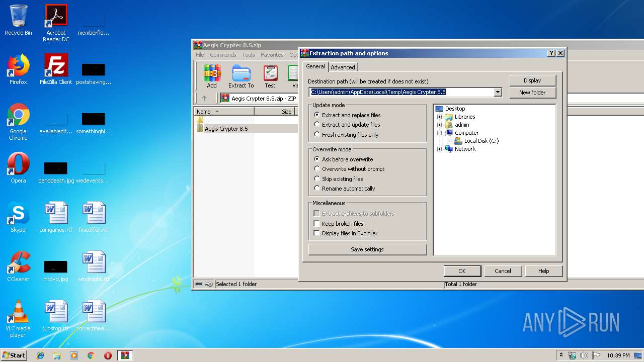Open destination path dropdown arrow

coord(498,92)
